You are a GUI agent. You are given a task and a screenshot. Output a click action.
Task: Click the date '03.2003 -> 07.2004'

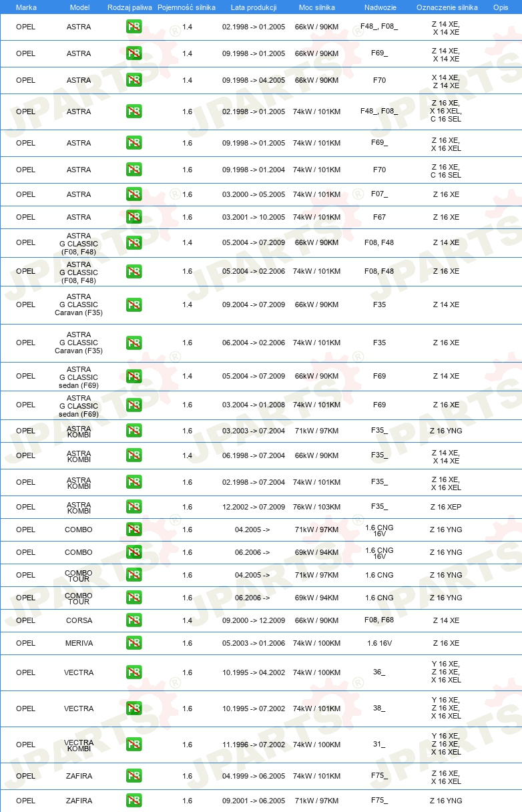[x=254, y=431]
